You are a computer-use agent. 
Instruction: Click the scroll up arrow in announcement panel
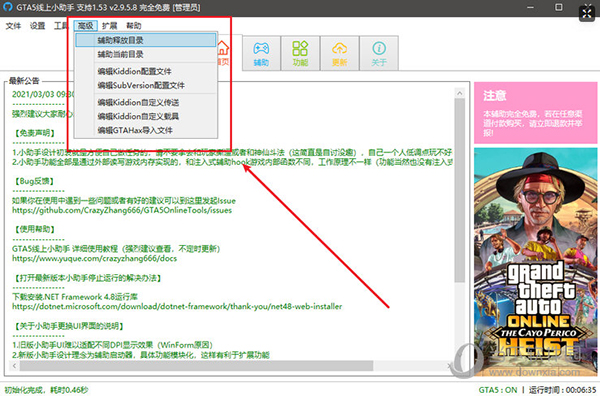point(460,93)
